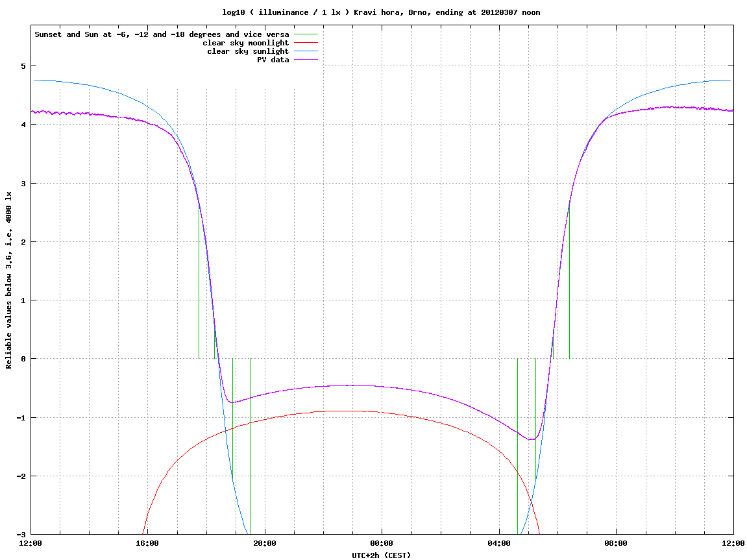Select the 'PV data' legend label

tap(273, 60)
